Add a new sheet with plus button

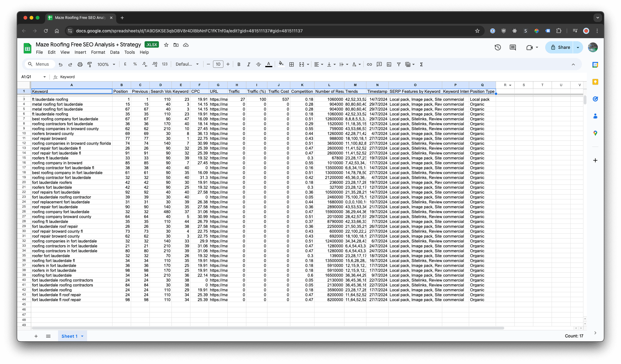pos(36,336)
